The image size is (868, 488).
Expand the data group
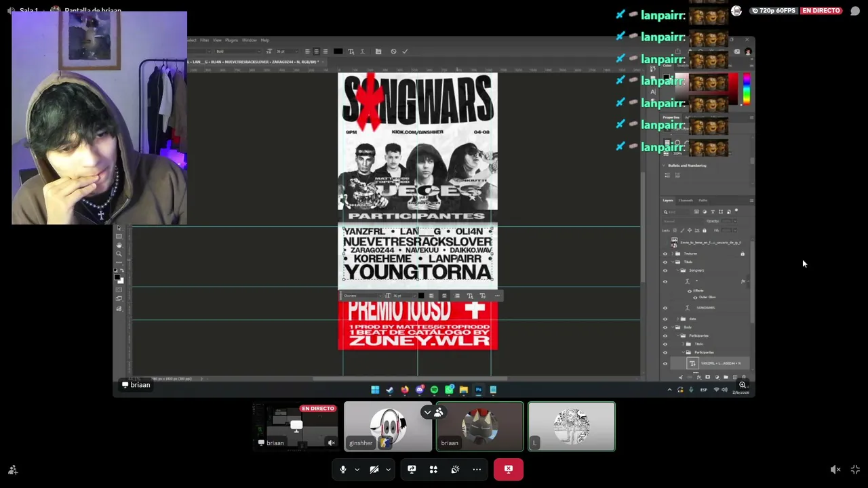tap(677, 319)
